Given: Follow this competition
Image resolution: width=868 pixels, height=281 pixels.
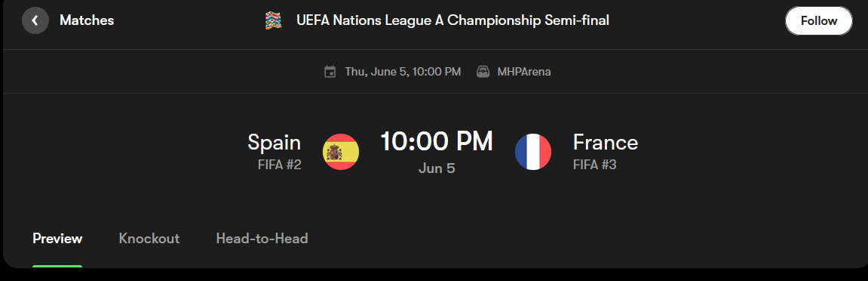Looking at the screenshot, I should pos(819,21).
